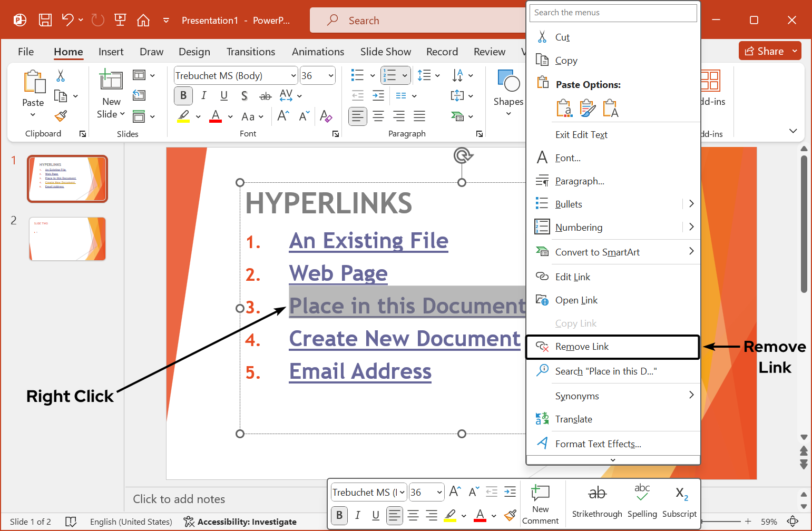Select slide 2 thumbnail in the pane
The height and width of the screenshot is (531, 812).
click(x=67, y=239)
